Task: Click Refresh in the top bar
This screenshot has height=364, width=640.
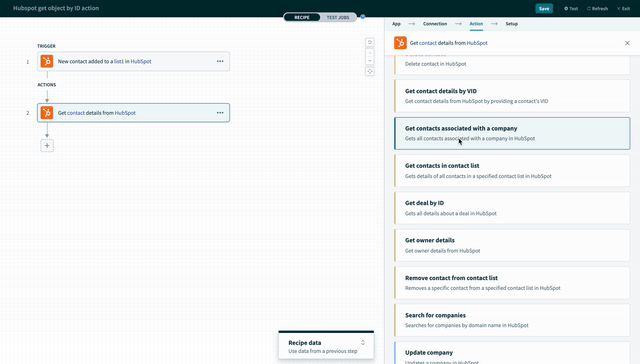Action: click(x=597, y=9)
